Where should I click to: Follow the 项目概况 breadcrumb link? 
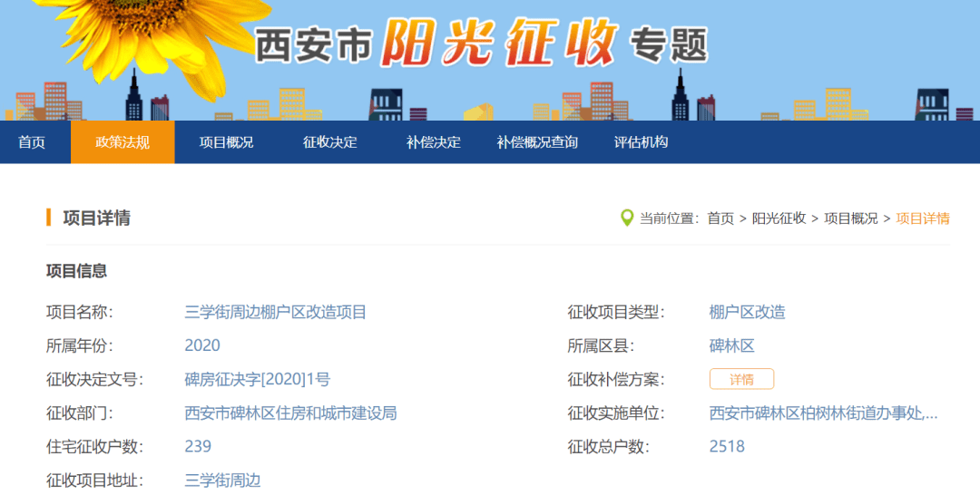point(850,218)
